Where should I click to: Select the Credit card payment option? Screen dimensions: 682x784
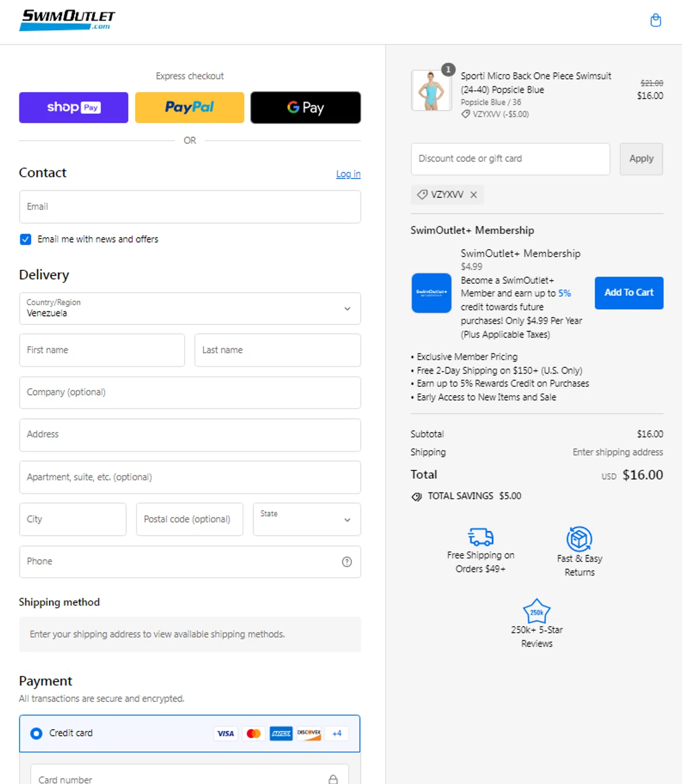click(x=36, y=733)
